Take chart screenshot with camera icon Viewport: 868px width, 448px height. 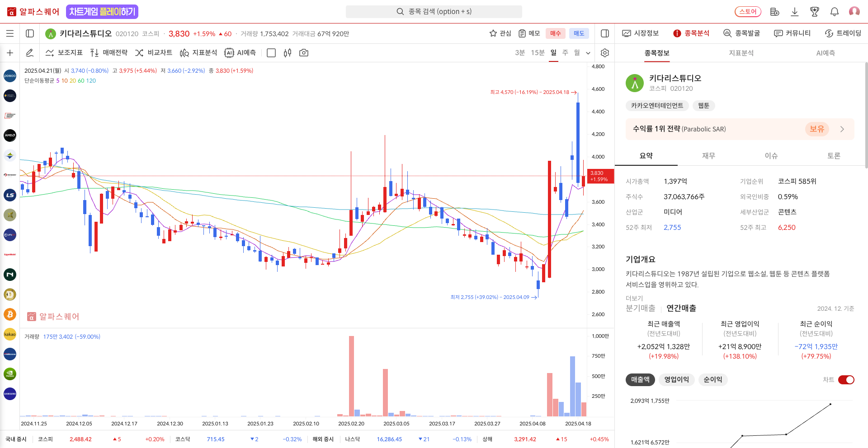click(x=304, y=53)
